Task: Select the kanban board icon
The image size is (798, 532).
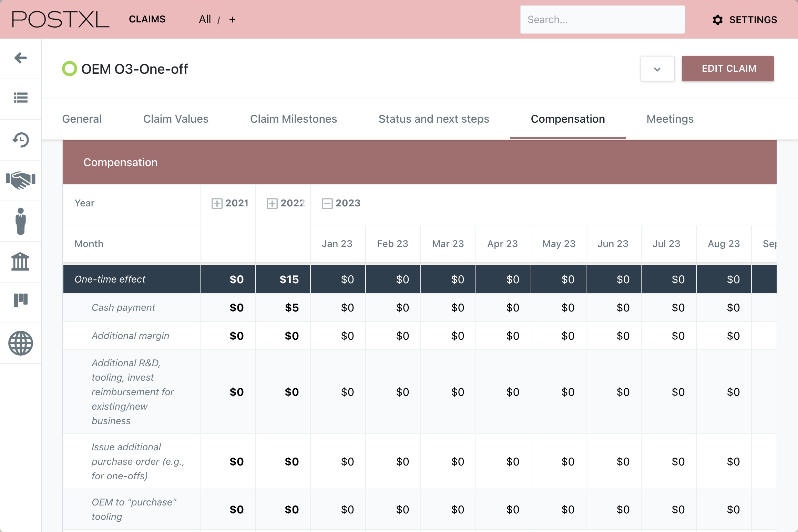Action: coord(21,300)
